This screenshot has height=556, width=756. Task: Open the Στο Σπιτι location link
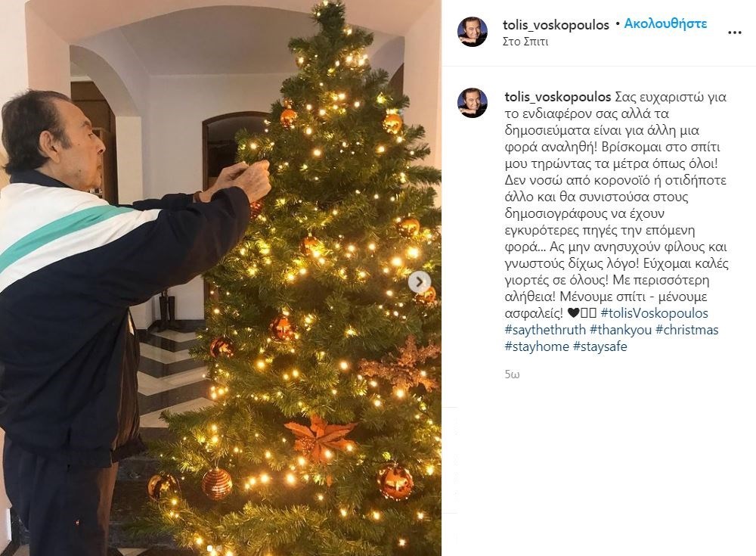(525, 42)
